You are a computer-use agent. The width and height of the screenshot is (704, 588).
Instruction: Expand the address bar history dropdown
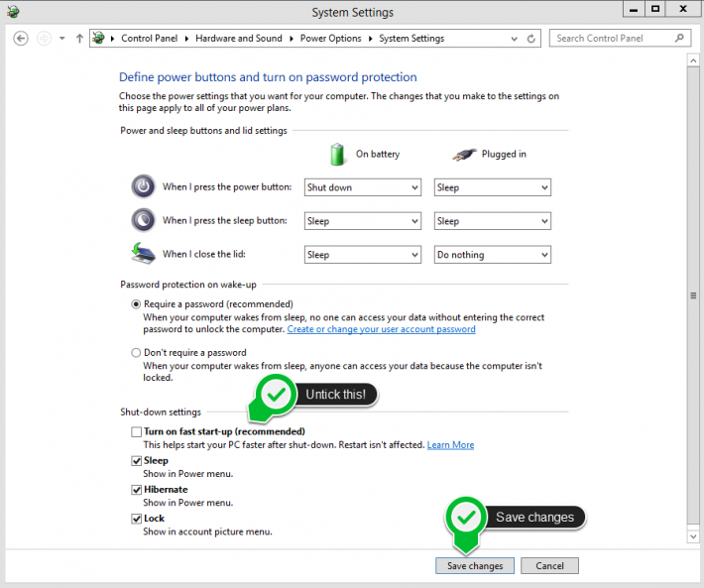tap(514, 39)
